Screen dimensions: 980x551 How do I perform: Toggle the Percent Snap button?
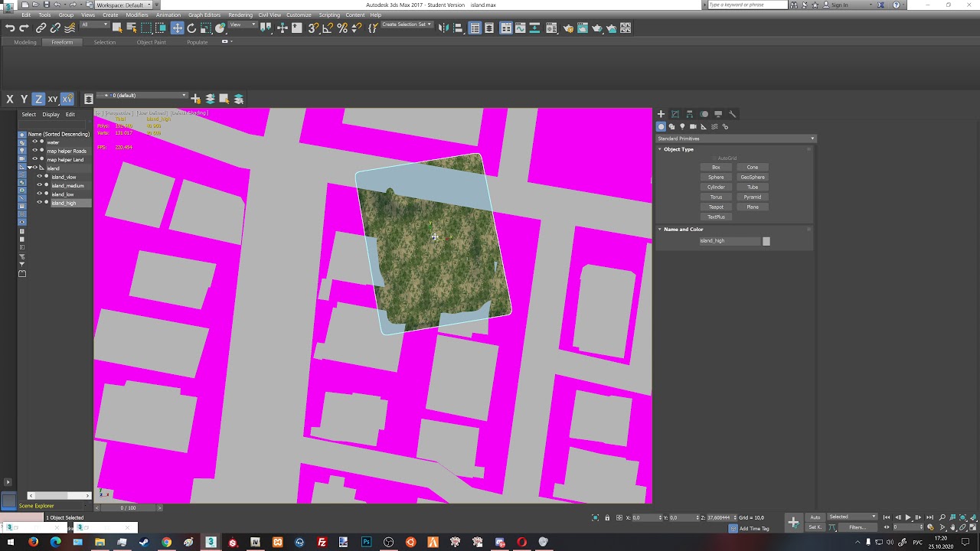pos(342,28)
